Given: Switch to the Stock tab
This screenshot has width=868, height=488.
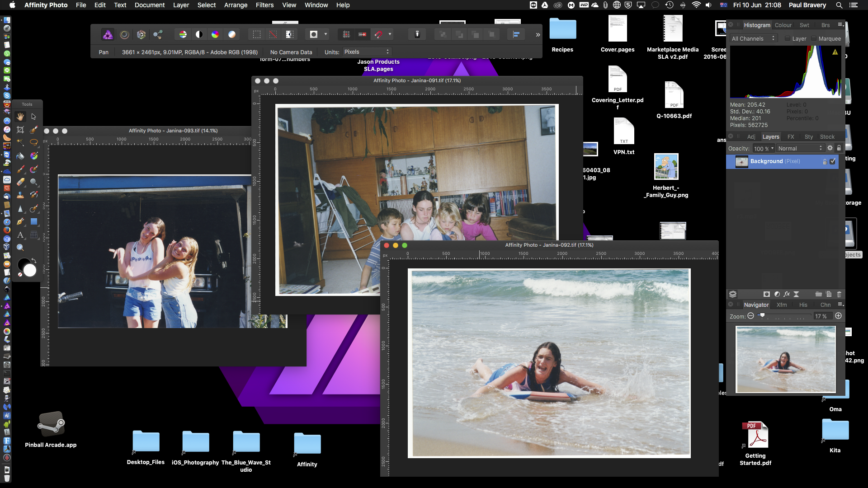Looking at the screenshot, I should [x=827, y=137].
